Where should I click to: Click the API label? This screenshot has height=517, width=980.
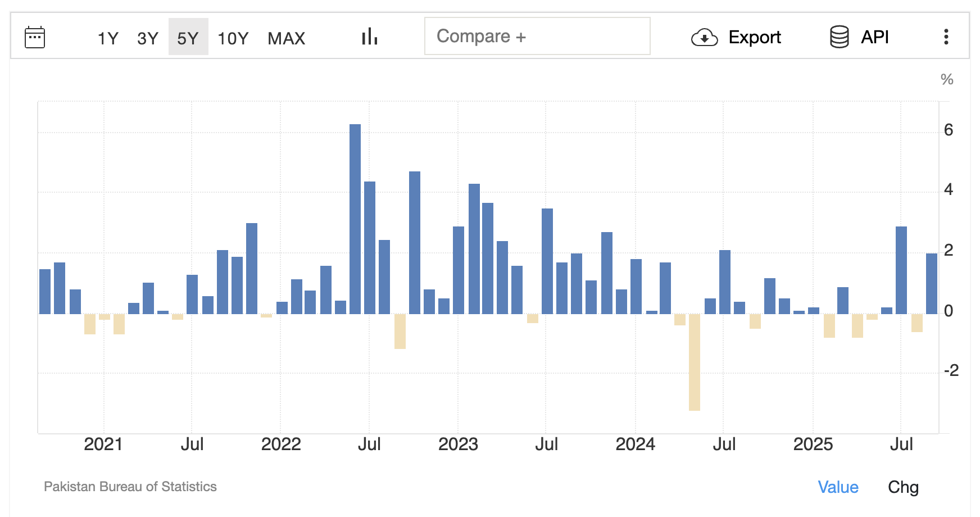click(874, 37)
